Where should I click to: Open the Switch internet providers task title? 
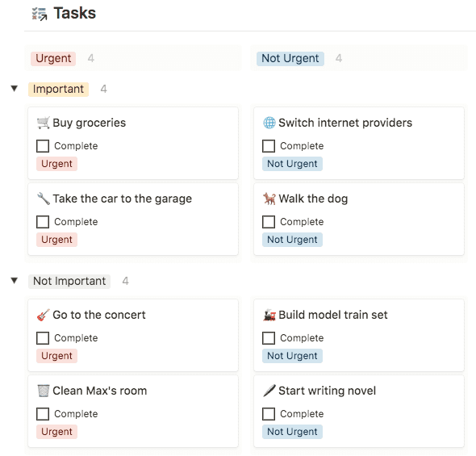345,123
